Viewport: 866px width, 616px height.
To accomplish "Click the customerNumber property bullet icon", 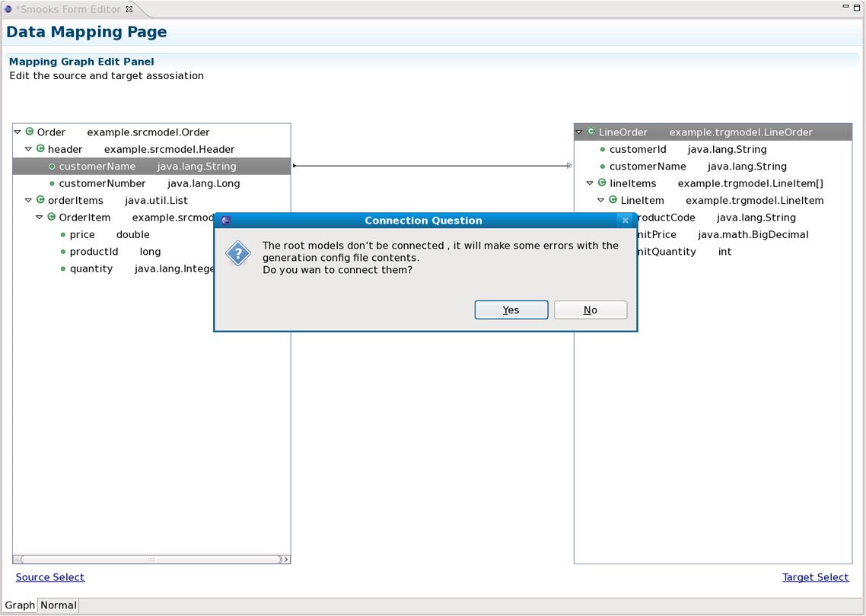I will pyautogui.click(x=52, y=183).
